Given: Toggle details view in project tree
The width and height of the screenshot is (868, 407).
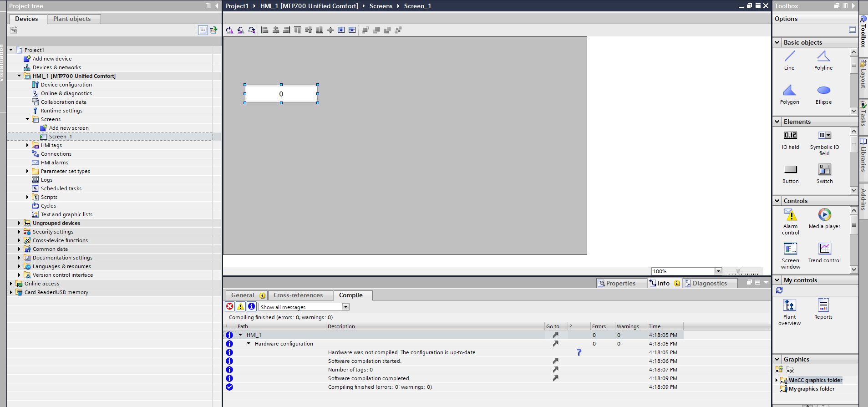Looking at the screenshot, I should 203,30.
